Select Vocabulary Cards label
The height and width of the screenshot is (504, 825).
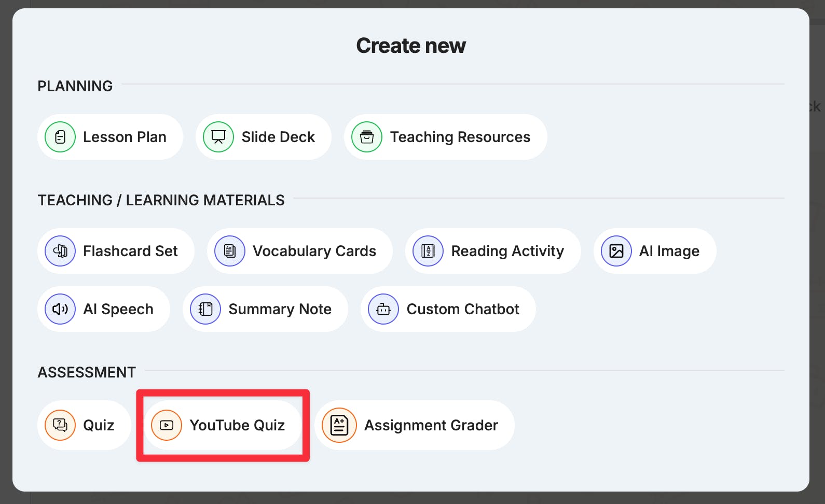[314, 251]
